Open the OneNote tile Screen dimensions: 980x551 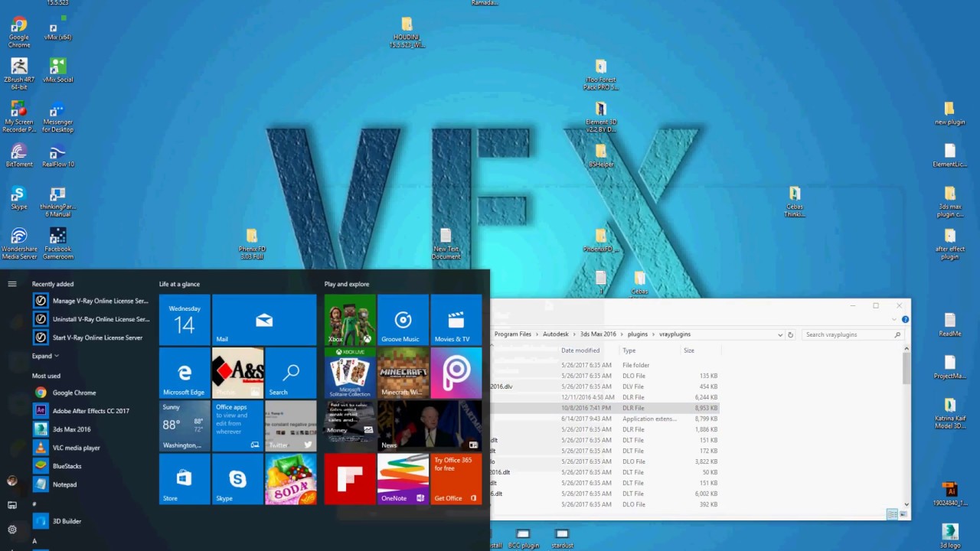pos(403,479)
